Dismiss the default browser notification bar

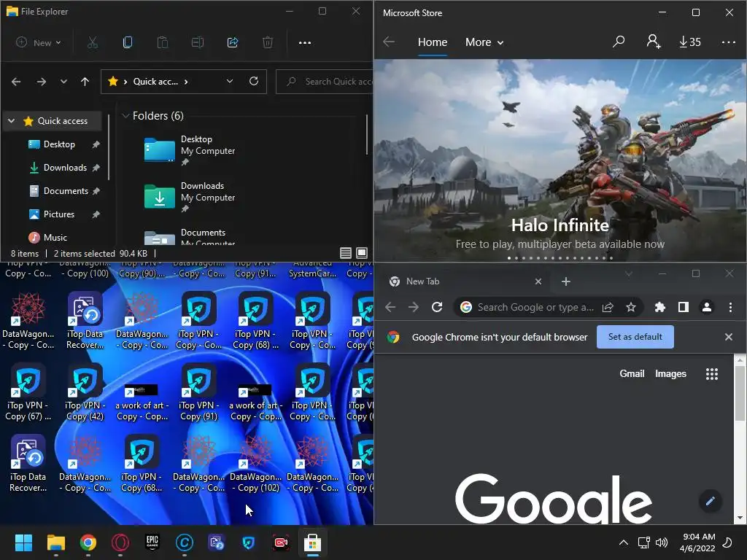729,337
